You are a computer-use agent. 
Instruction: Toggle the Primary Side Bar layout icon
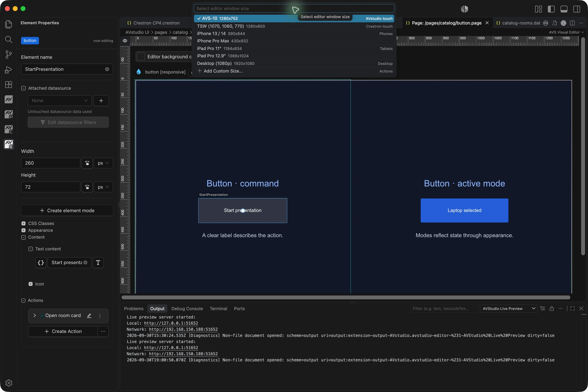(x=551, y=9)
